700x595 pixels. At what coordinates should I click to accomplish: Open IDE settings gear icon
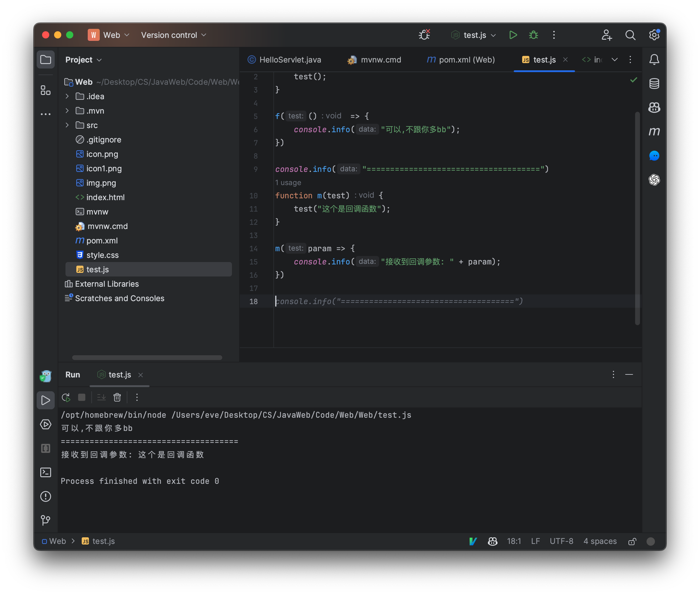tap(654, 35)
